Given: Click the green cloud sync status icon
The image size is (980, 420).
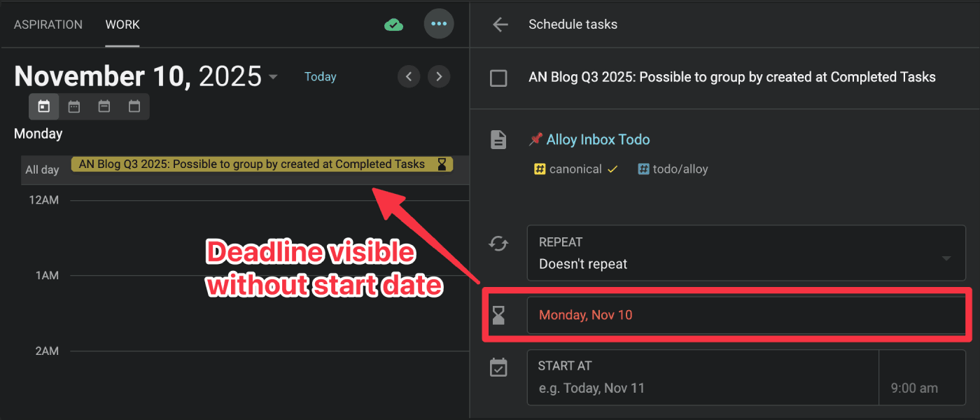Looking at the screenshot, I should point(394,24).
